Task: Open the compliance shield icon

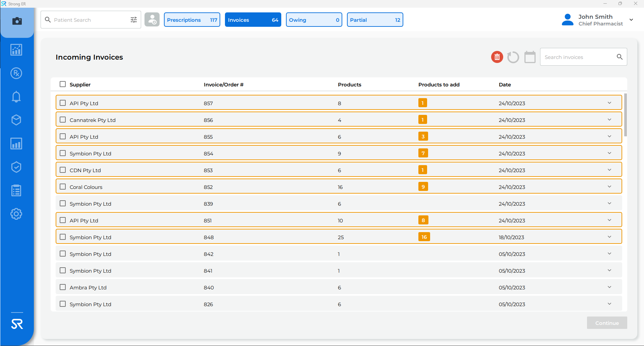Action: [16, 167]
